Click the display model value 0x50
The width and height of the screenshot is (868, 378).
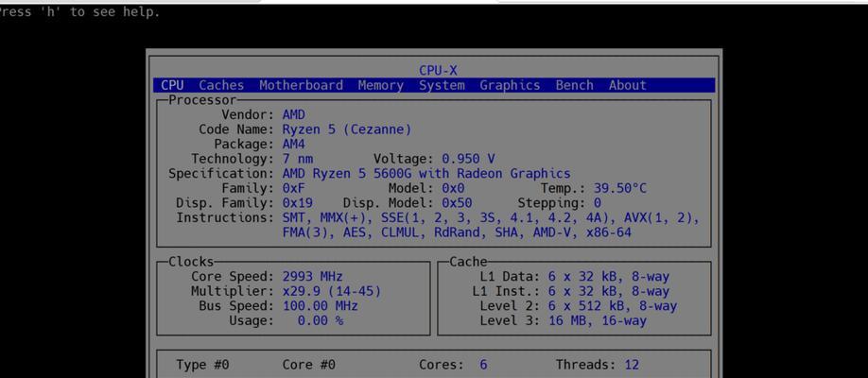(457, 203)
